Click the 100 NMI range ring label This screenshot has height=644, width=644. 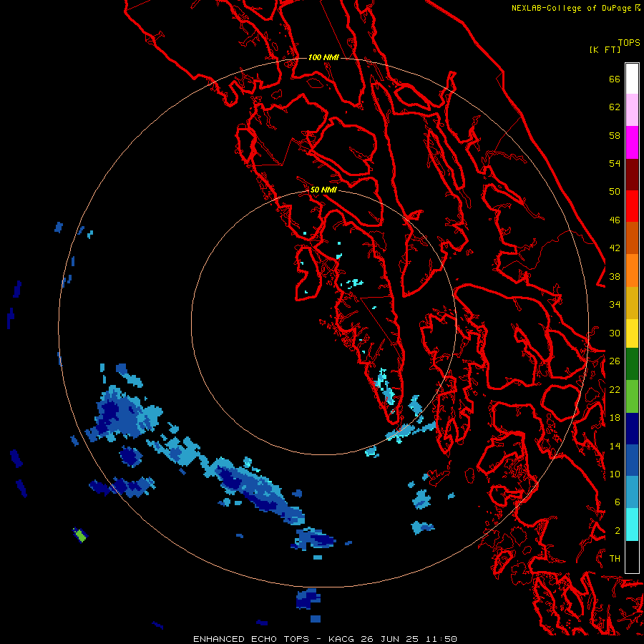(323, 57)
